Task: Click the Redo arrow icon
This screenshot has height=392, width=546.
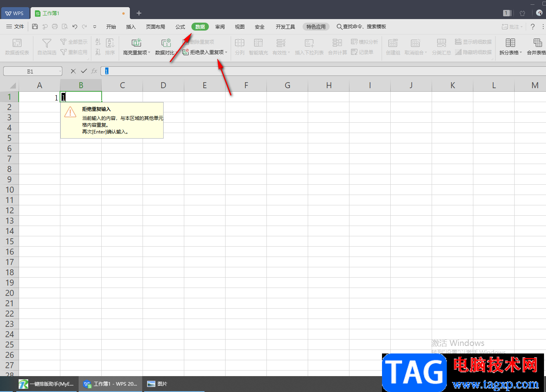Action: 85,27
